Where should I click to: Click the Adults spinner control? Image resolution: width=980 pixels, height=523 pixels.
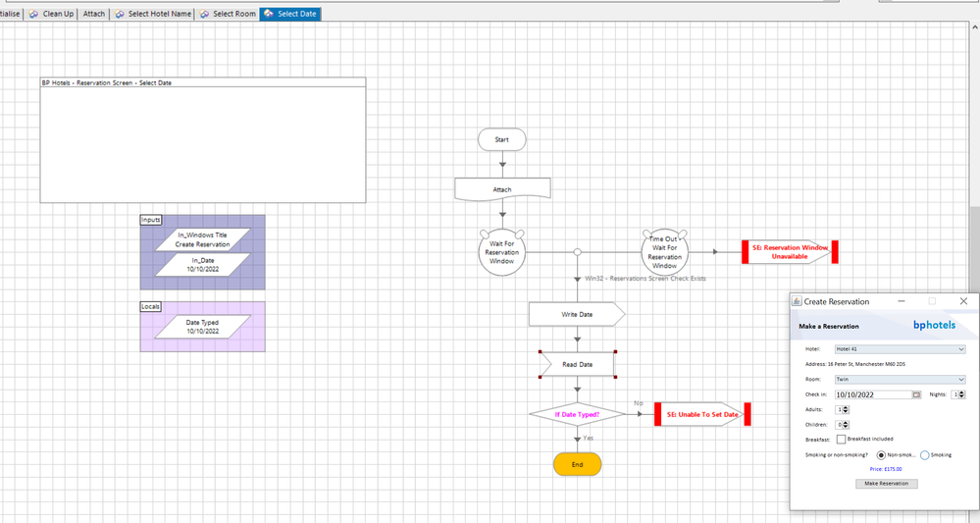[843, 410]
